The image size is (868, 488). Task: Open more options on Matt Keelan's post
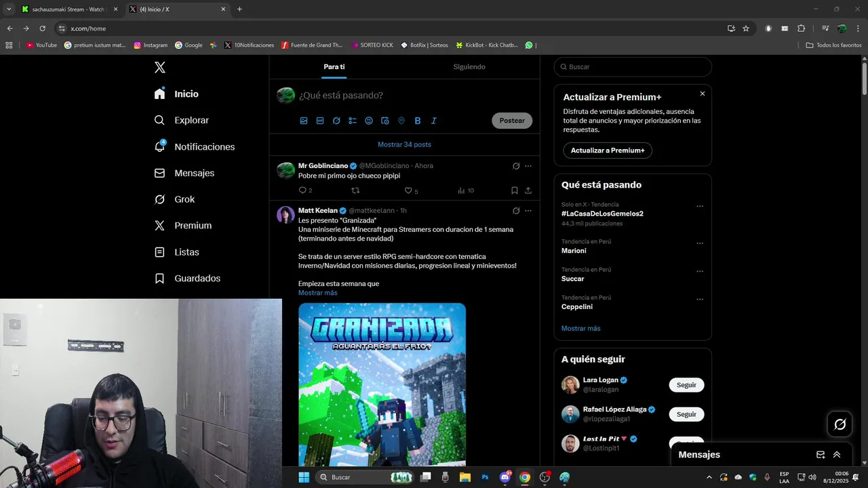528,211
